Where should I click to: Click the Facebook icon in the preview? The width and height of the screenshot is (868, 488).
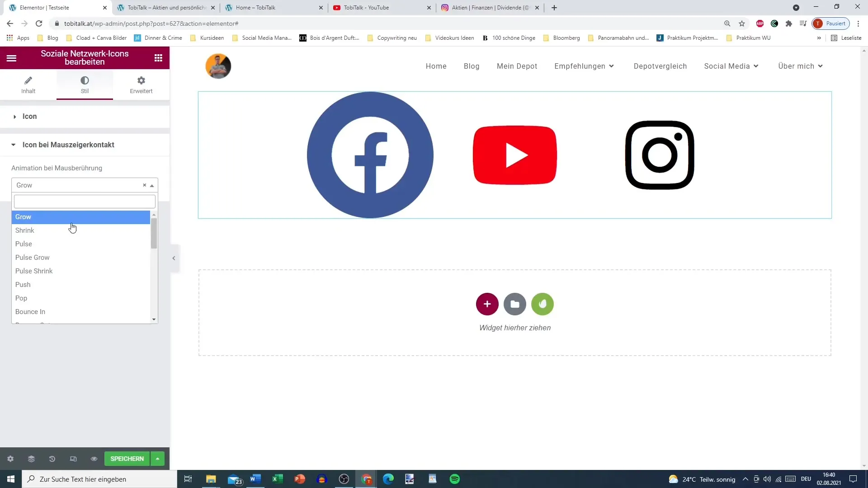point(370,155)
